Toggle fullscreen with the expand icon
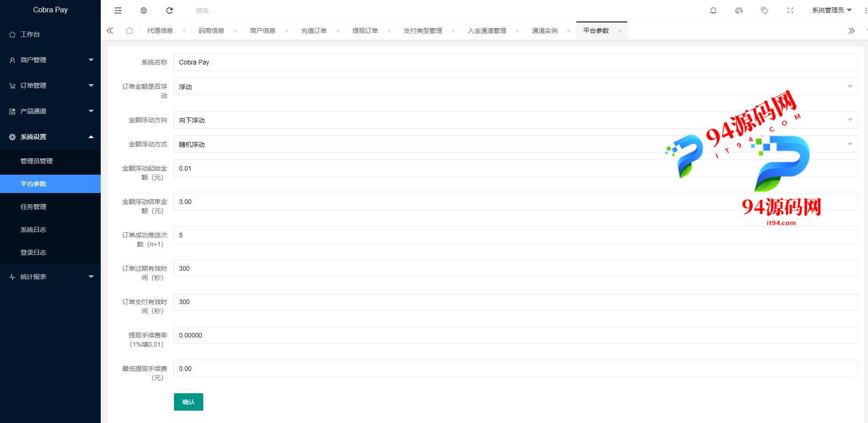 (x=790, y=11)
